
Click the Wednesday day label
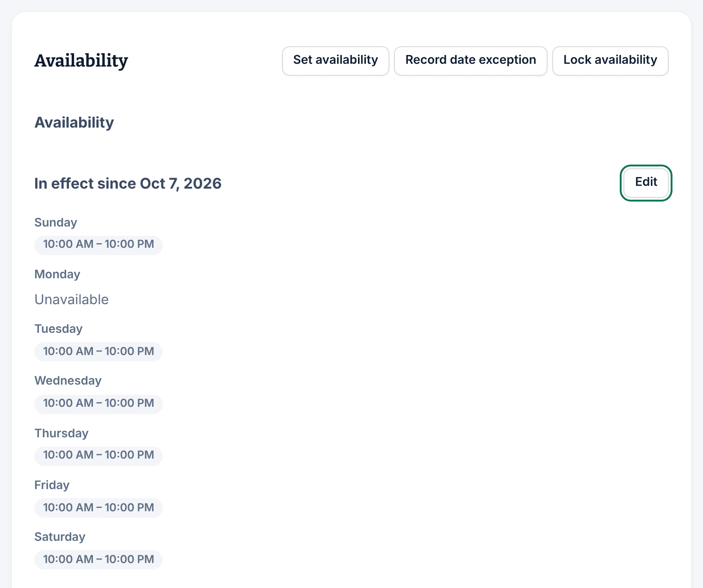[x=68, y=380]
